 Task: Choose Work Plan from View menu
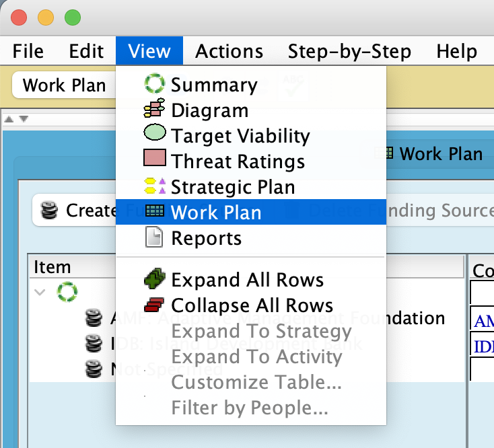(215, 212)
